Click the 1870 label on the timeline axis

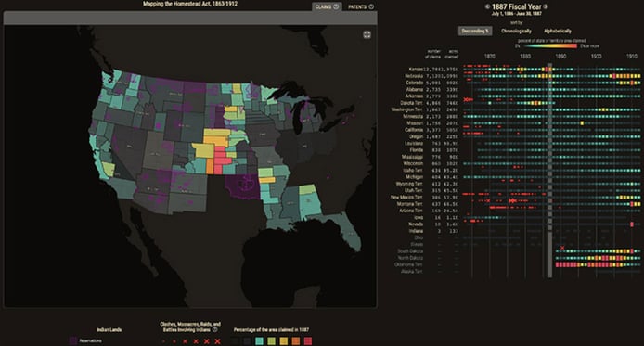pos(490,57)
